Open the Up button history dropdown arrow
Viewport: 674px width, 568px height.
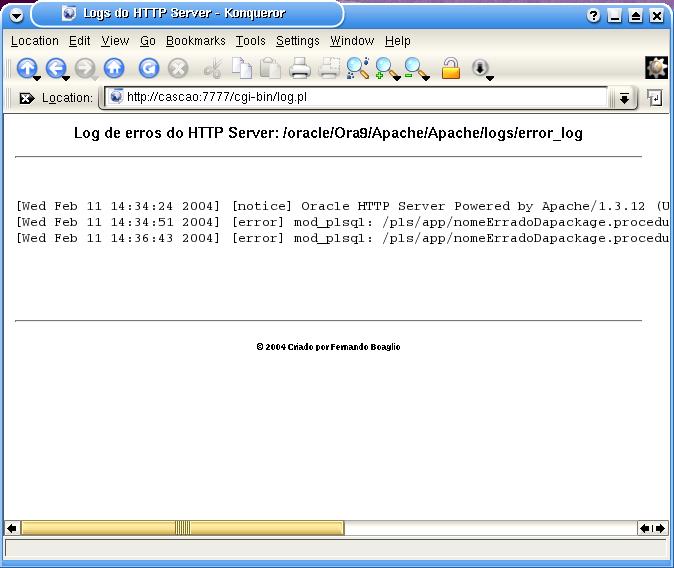tap(37, 78)
